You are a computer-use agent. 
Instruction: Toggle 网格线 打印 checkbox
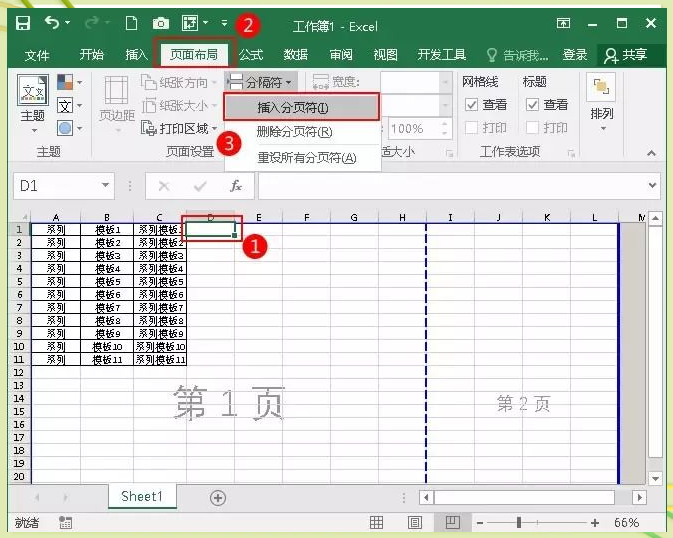[x=471, y=128]
